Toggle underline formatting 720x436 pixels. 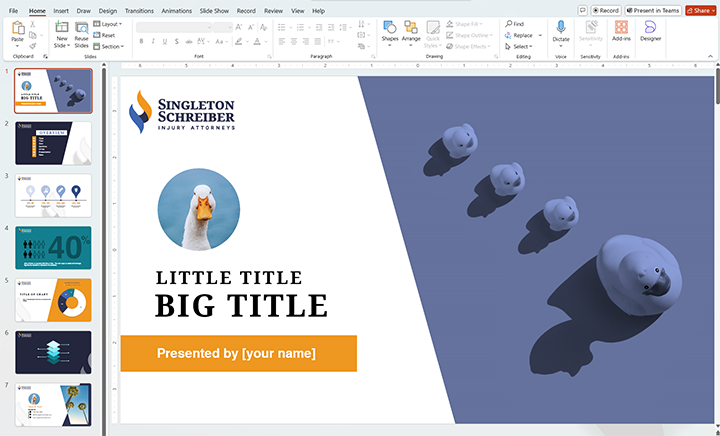[166, 41]
